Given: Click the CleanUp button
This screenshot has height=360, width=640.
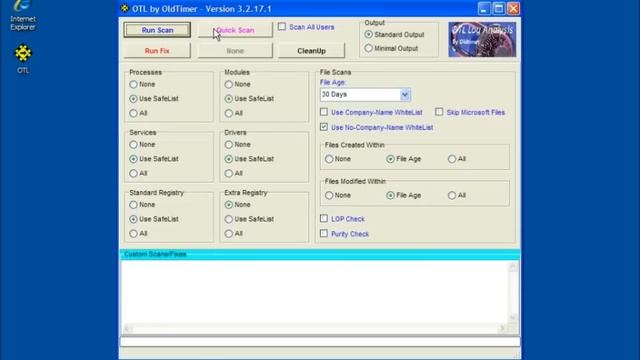Looking at the screenshot, I should pyautogui.click(x=311, y=51).
